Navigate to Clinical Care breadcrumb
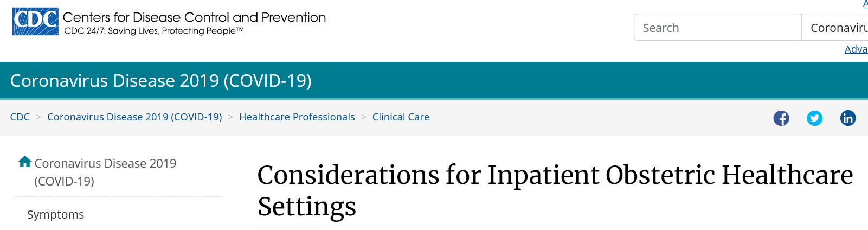This screenshot has height=230, width=868. pyautogui.click(x=401, y=117)
